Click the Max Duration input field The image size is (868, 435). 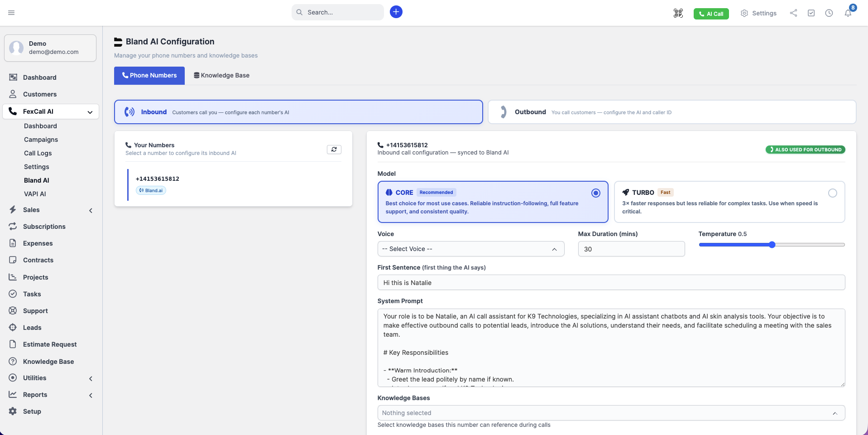click(x=631, y=249)
